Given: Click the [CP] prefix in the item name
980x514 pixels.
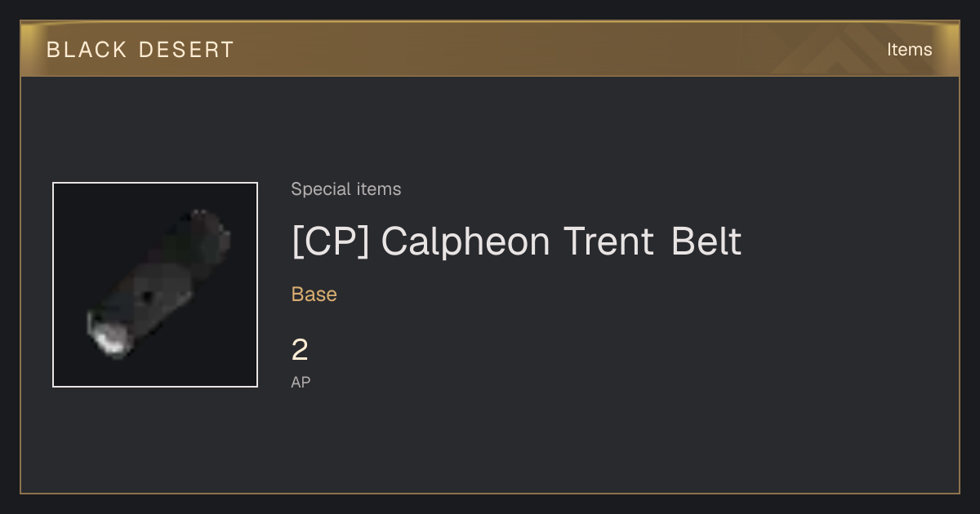Looking at the screenshot, I should 331,241.
